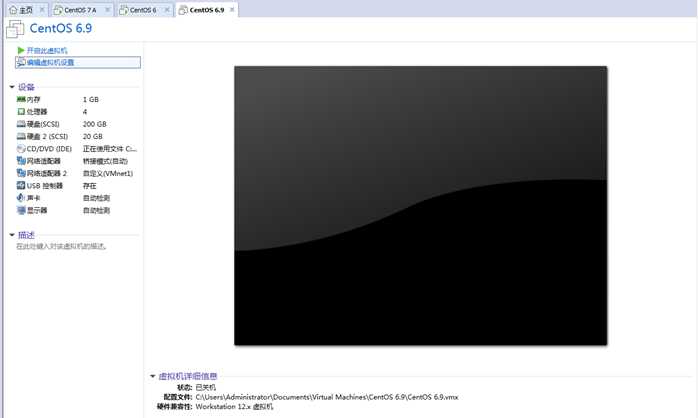Open 编辑虚拟机设置 to edit VM settings
The height and width of the screenshot is (418, 698).
(78, 62)
